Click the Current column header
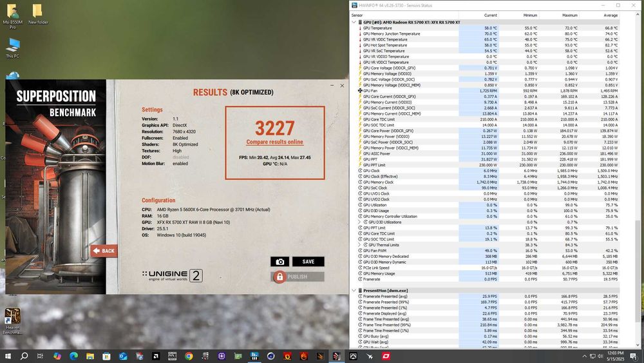This screenshot has width=644, height=363. [x=478, y=15]
